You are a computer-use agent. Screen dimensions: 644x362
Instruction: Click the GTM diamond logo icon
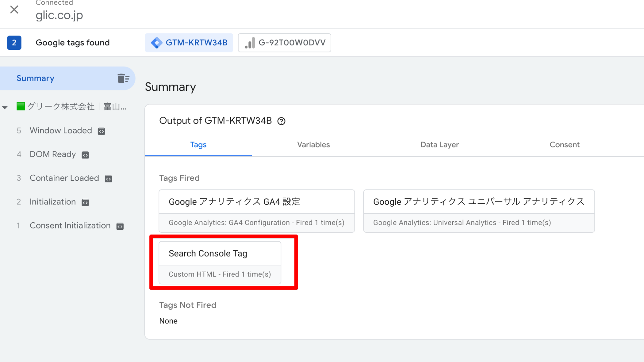coord(156,42)
